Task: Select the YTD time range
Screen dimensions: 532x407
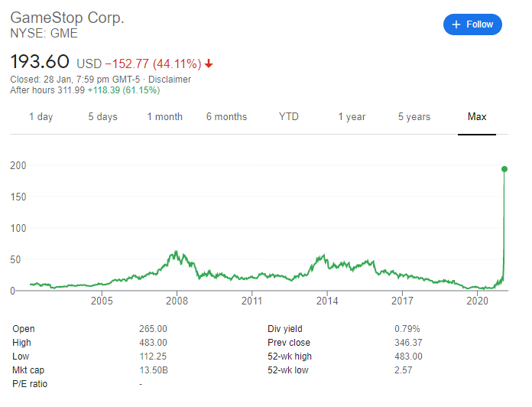Action: point(288,117)
